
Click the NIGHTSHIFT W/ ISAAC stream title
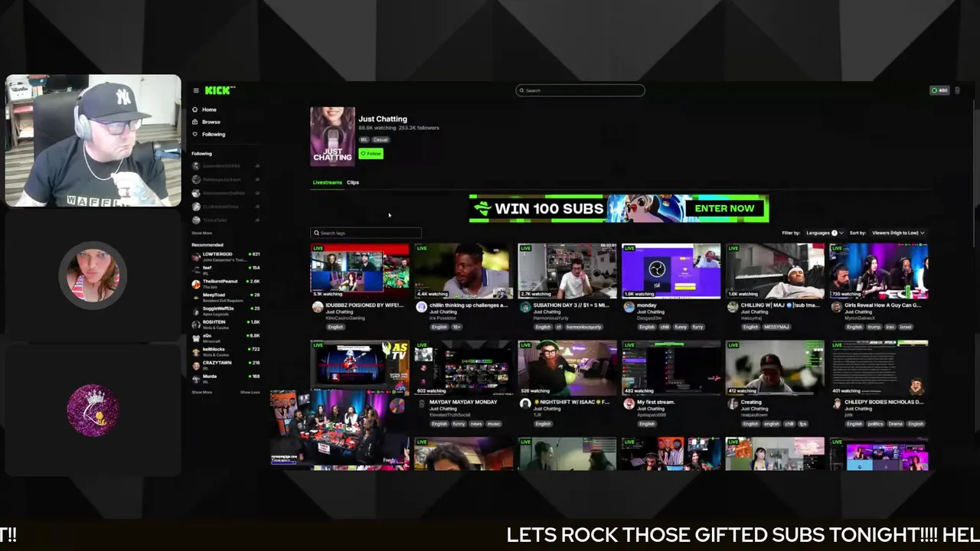click(571, 402)
